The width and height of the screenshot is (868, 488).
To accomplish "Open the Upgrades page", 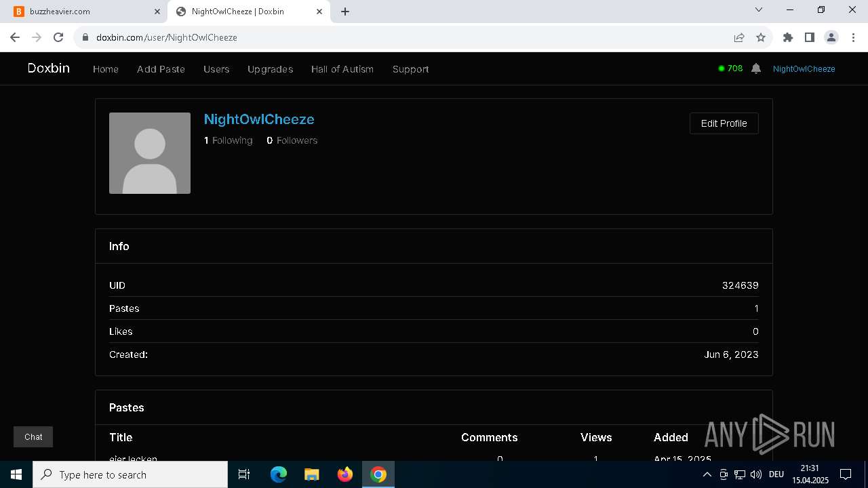I will coord(271,69).
